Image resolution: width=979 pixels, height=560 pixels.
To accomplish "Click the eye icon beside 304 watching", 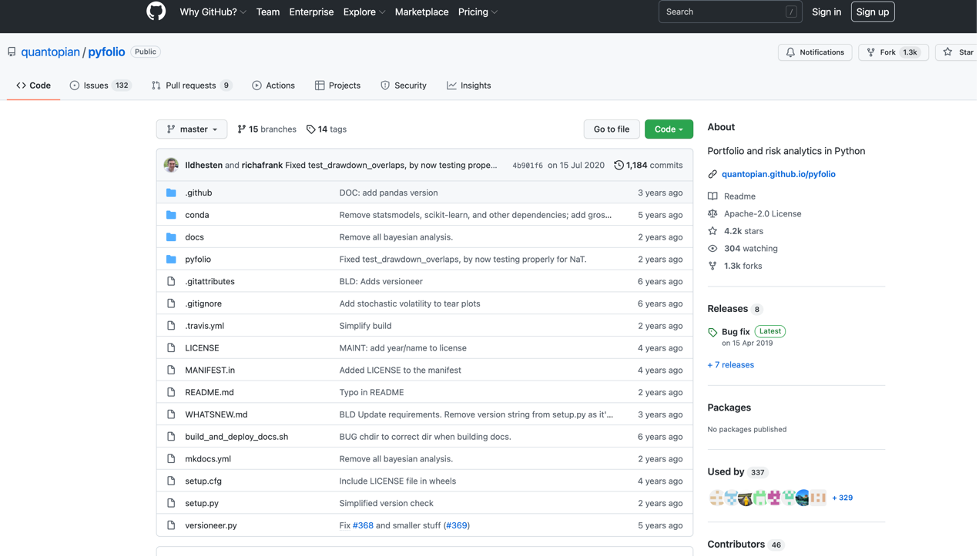I will (x=712, y=249).
